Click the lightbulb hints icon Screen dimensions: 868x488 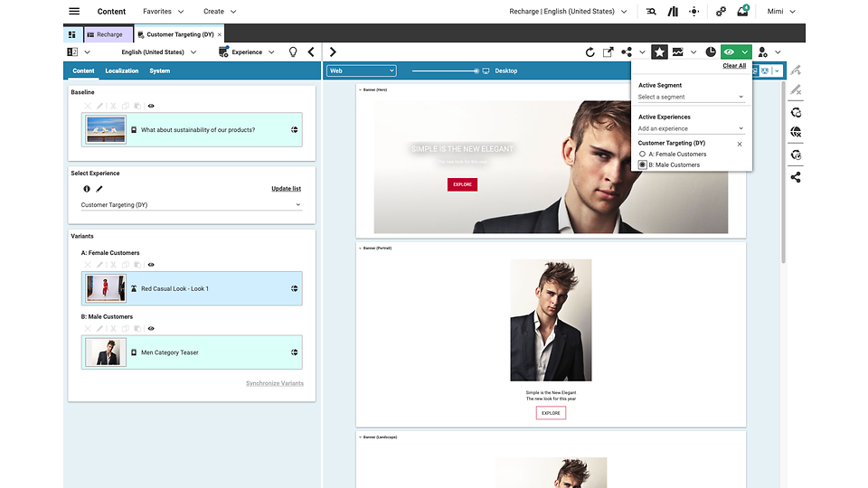pos(293,52)
